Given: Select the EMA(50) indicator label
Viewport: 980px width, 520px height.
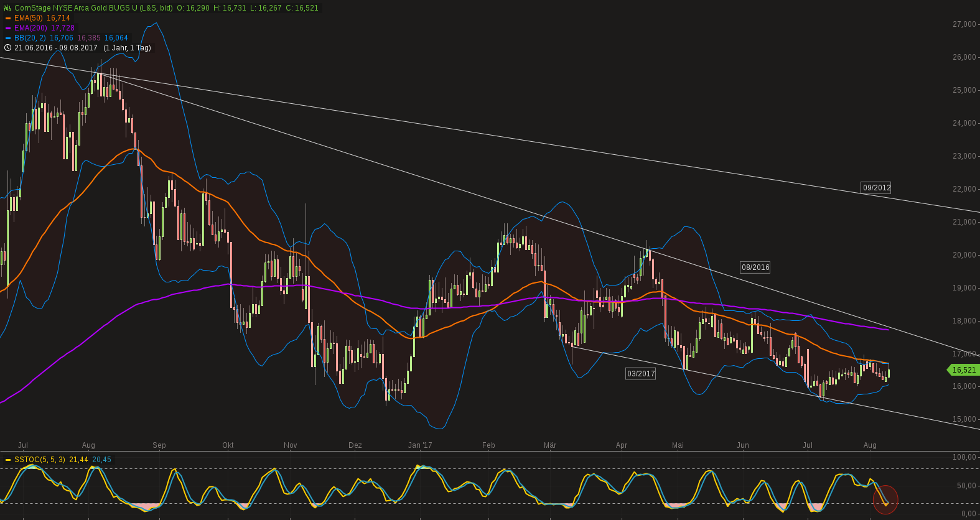Looking at the screenshot, I should pyautogui.click(x=29, y=18).
